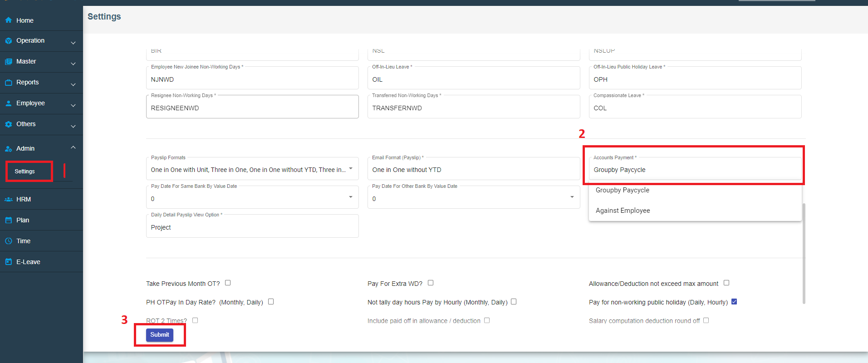
Task: Click the Home icon in sidebar
Action: pos(8,20)
